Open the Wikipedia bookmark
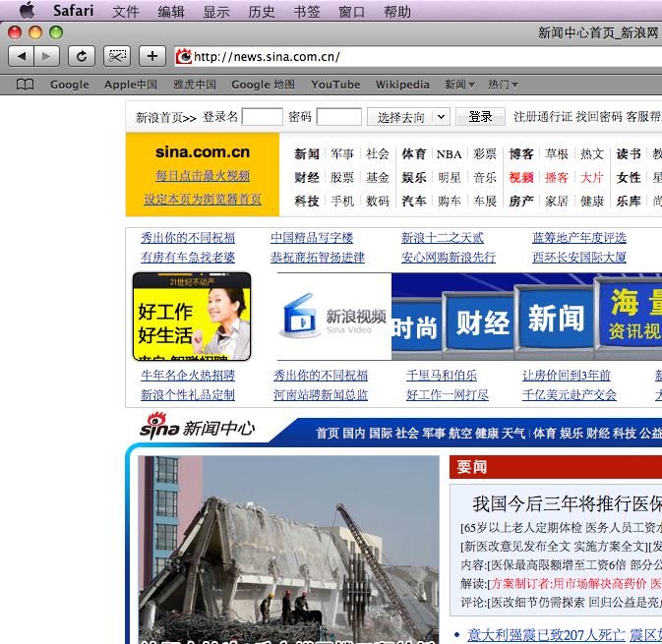The image size is (662, 644). [402, 85]
